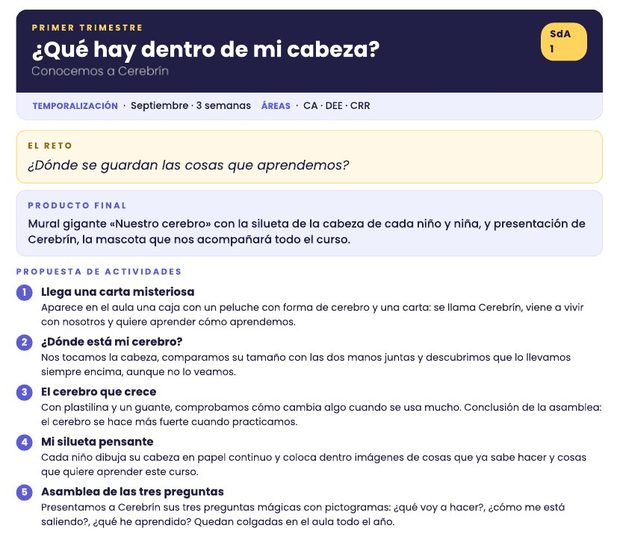
Task: Click the "TEMPORALIZACIÓN" label
Action: 75,106
